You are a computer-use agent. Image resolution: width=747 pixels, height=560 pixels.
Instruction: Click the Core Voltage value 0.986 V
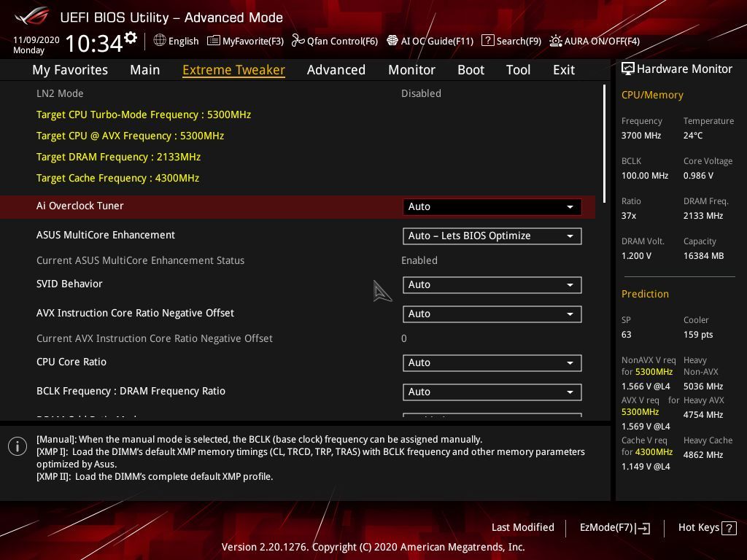[x=698, y=176]
